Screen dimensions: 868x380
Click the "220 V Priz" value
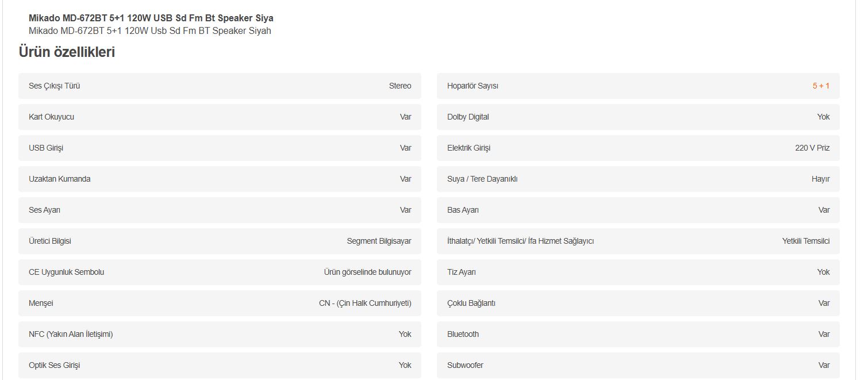point(812,148)
